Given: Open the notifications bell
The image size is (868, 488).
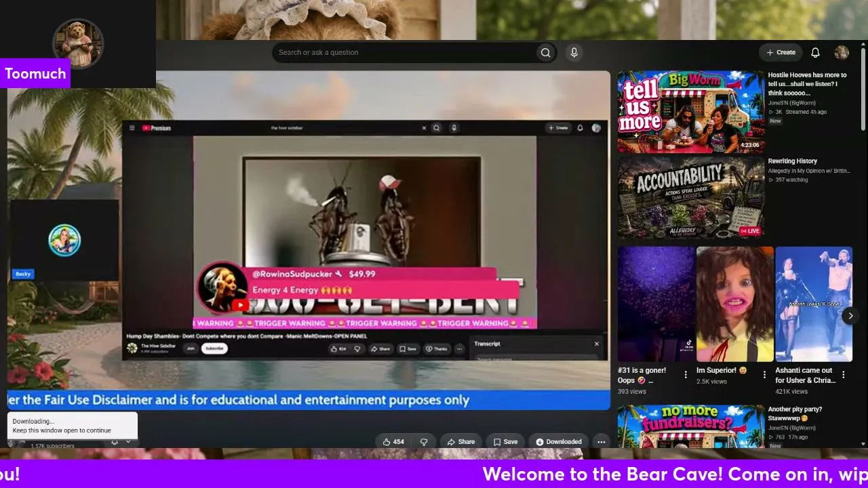Looking at the screenshot, I should (816, 52).
